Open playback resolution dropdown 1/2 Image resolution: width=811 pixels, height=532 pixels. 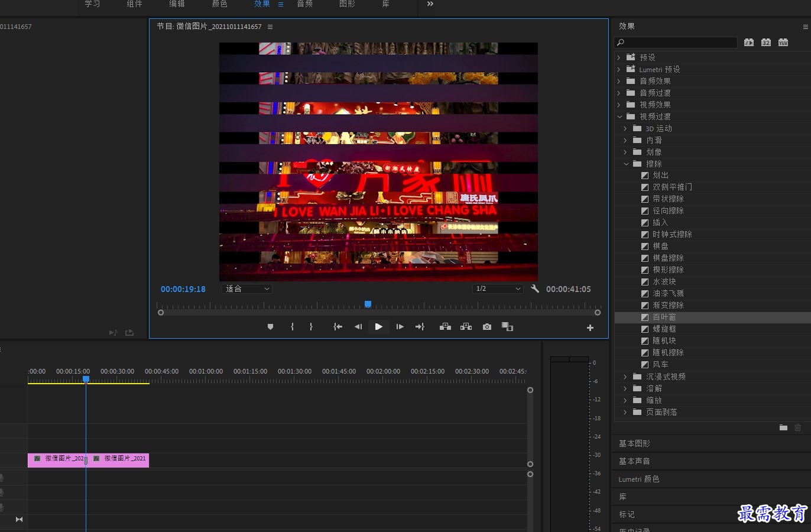point(498,289)
